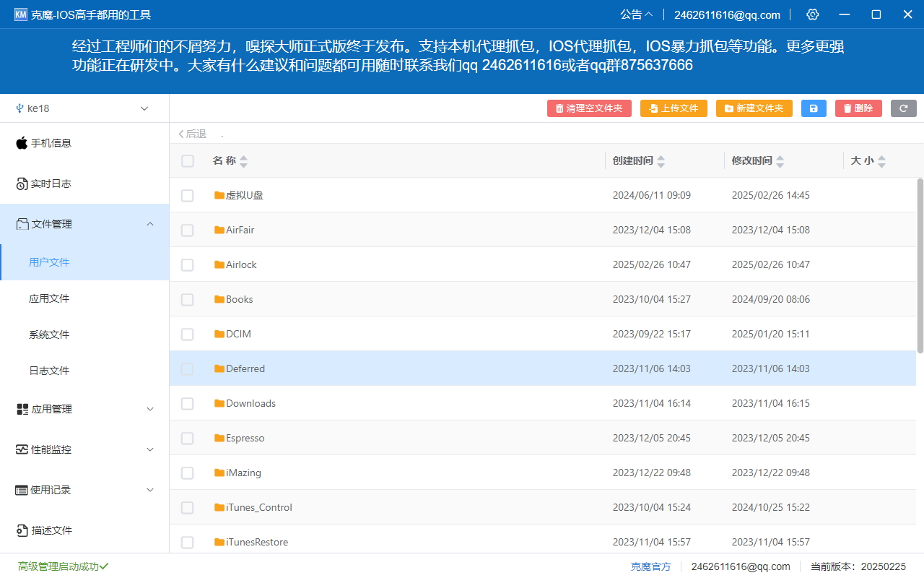Image resolution: width=924 pixels, height=578 pixels.
Task: Click the blue save icon button
Action: (814, 108)
